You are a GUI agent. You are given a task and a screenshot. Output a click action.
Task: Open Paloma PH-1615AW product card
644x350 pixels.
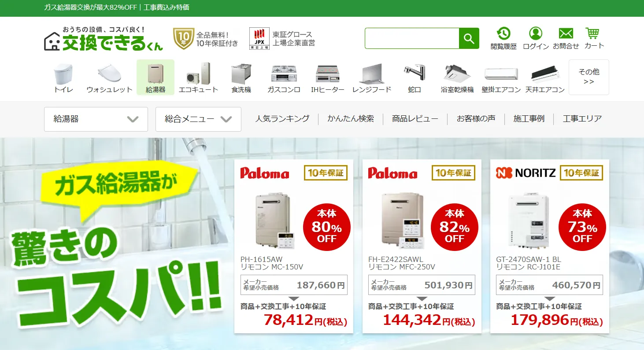coord(294,247)
